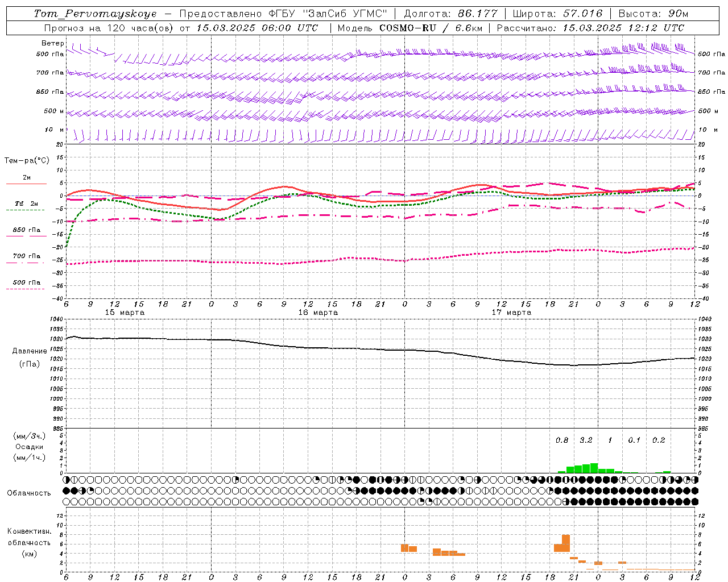Click the Высота: 90м value

pyautogui.click(x=653, y=14)
